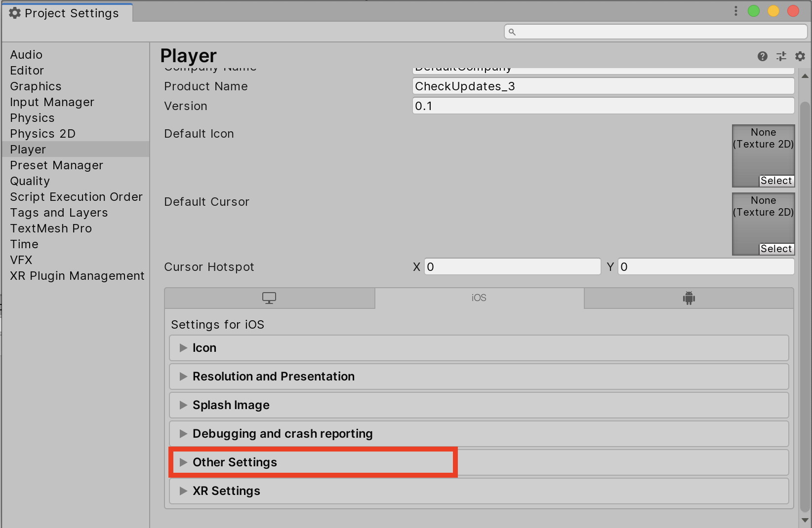Switch to the Android platform tab

689,298
